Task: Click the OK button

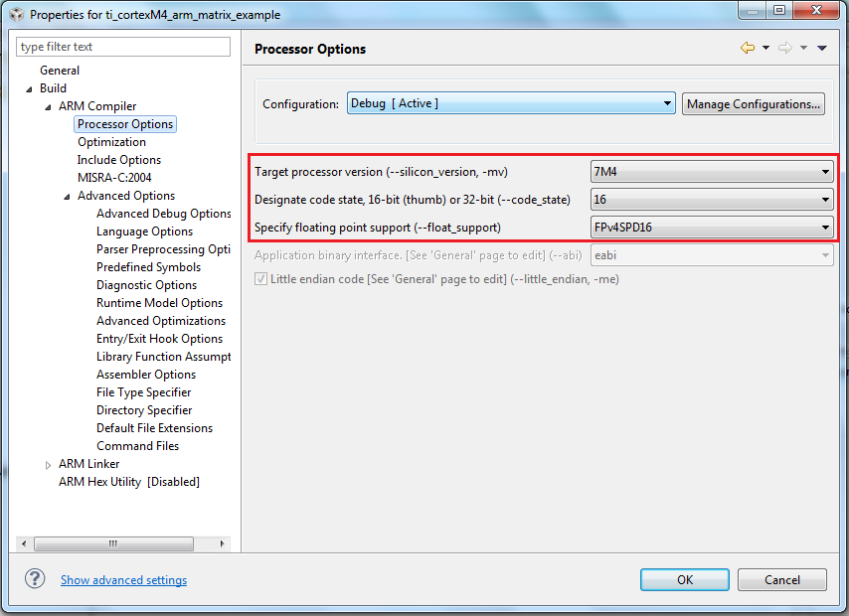Action: [x=685, y=580]
